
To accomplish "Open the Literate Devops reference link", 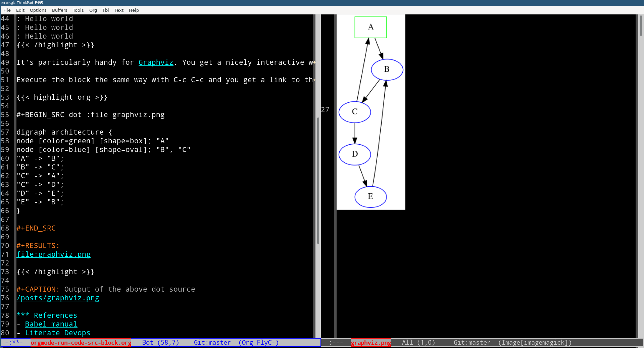I will point(57,333).
